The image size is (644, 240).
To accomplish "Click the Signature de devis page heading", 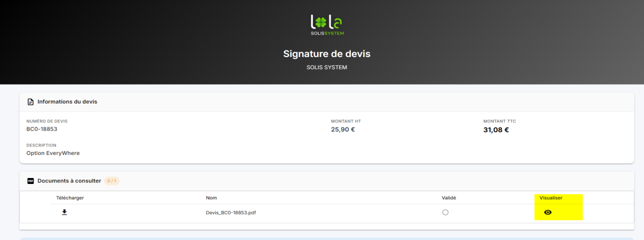I will [327, 54].
